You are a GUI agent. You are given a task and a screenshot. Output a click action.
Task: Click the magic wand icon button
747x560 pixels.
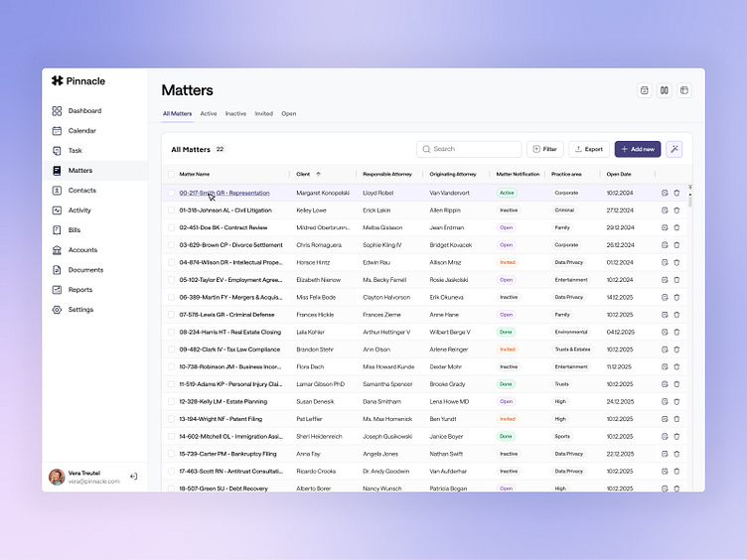point(674,149)
